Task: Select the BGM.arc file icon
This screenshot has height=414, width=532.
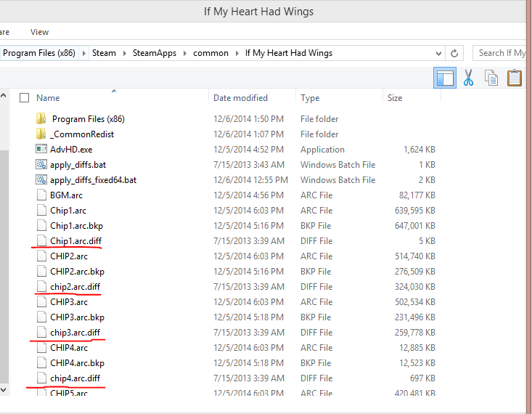Action: (41, 195)
